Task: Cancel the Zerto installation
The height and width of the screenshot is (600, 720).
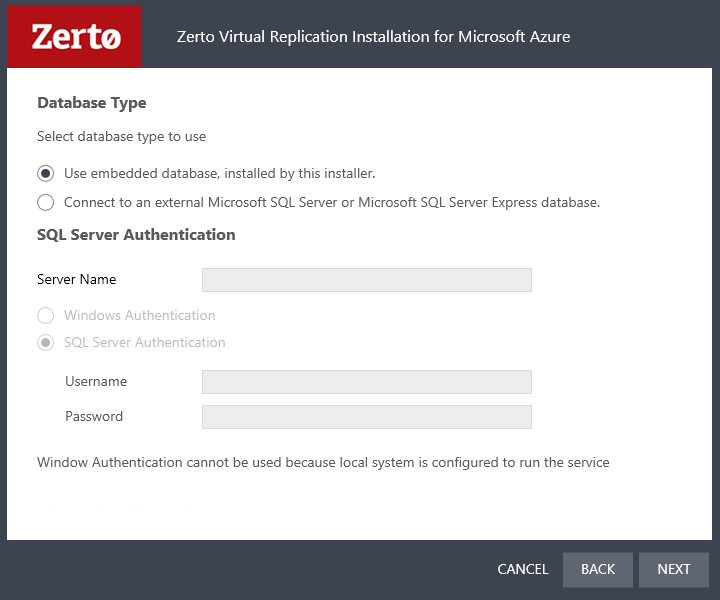Action: coord(523,569)
